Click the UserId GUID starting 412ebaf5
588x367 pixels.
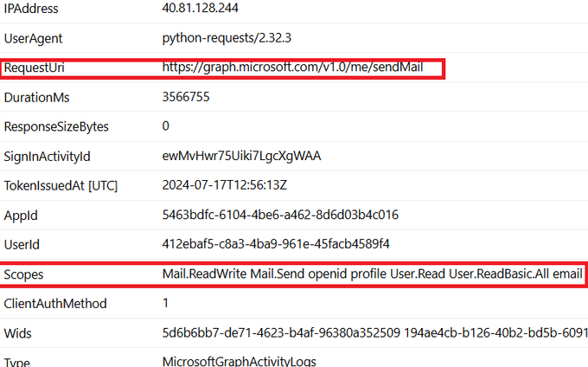click(276, 244)
